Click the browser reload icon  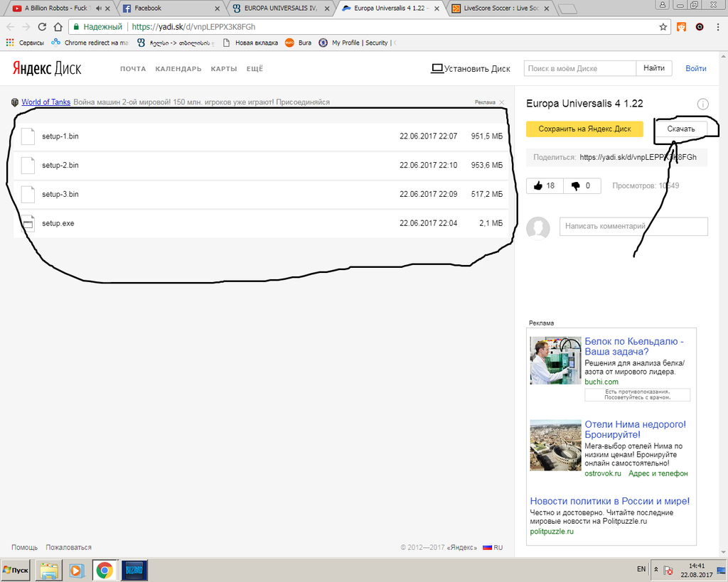pyautogui.click(x=42, y=27)
